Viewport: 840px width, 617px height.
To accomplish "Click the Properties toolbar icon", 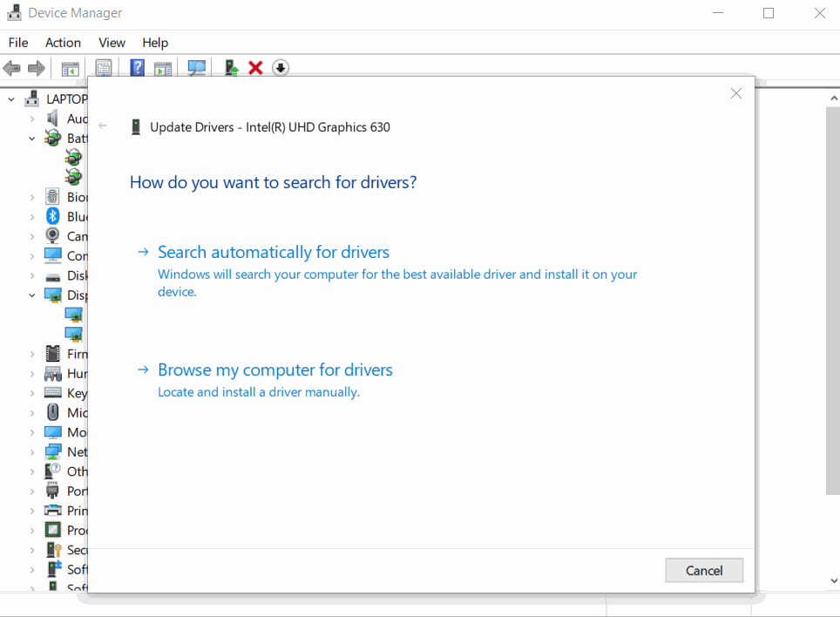I will point(104,67).
